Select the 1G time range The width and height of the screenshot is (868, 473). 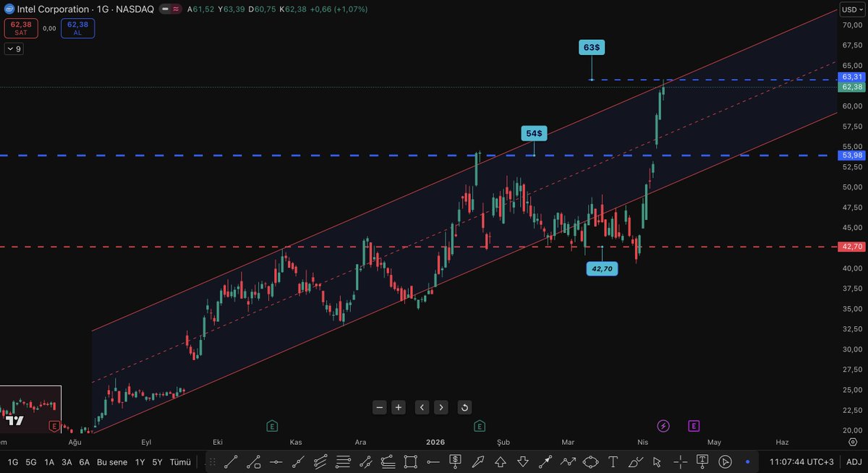point(13,461)
